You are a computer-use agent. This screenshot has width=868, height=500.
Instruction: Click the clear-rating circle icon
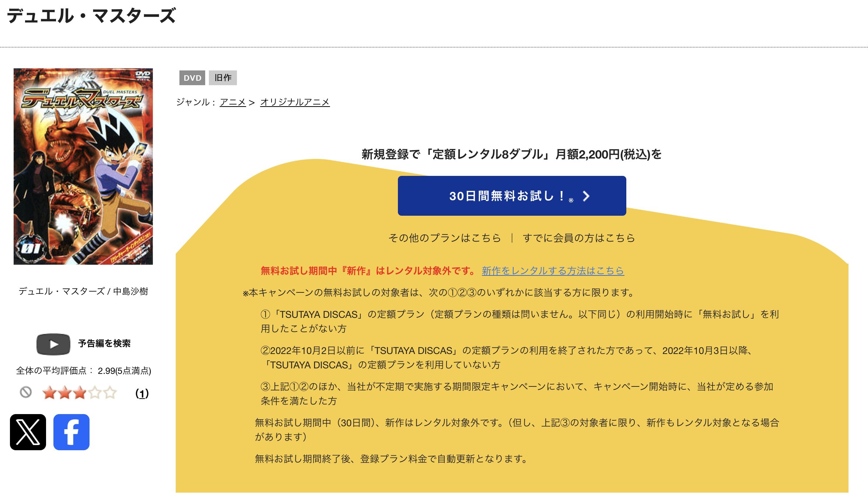pyautogui.click(x=26, y=392)
